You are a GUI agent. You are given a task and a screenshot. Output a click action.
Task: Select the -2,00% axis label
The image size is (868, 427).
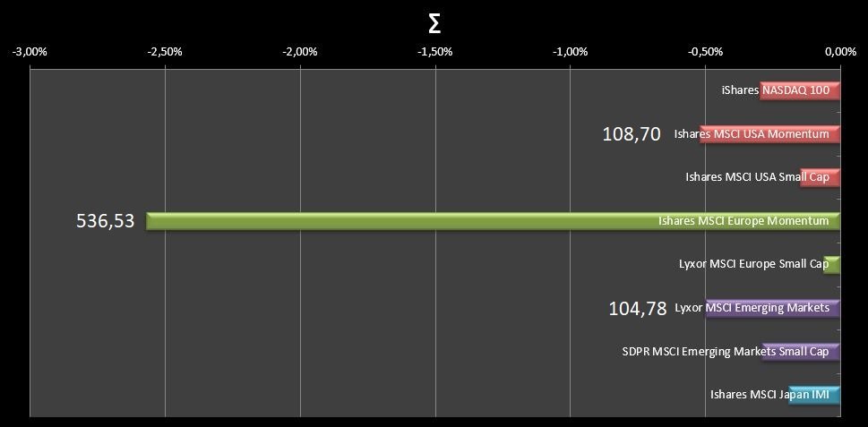[x=300, y=51]
